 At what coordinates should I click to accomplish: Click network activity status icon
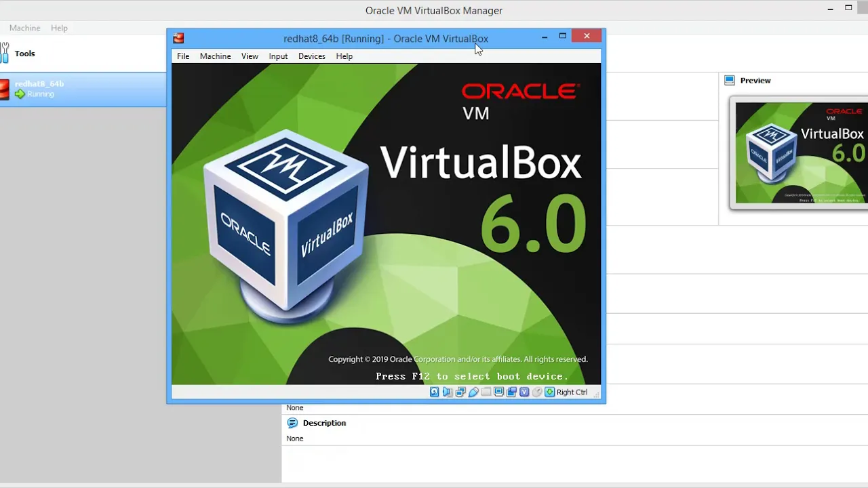[x=460, y=392]
